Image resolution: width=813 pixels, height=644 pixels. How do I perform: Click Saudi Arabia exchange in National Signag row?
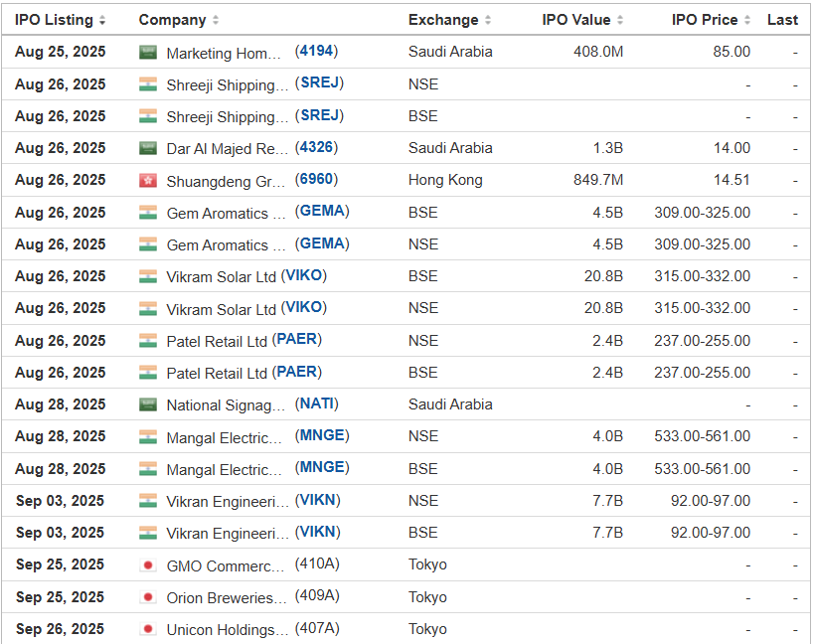[450, 404]
